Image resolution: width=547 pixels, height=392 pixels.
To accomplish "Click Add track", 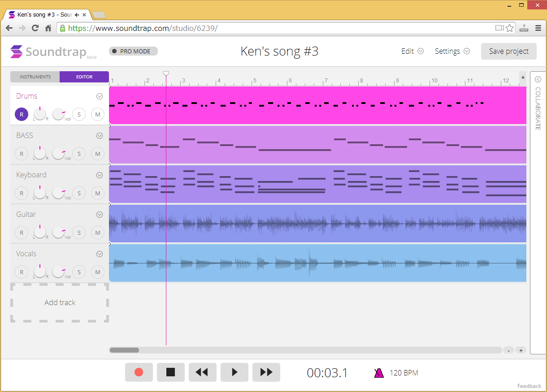I will pyautogui.click(x=60, y=303).
